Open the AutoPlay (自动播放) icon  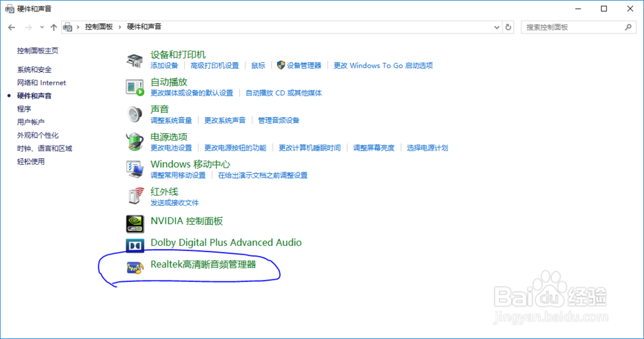click(x=135, y=87)
